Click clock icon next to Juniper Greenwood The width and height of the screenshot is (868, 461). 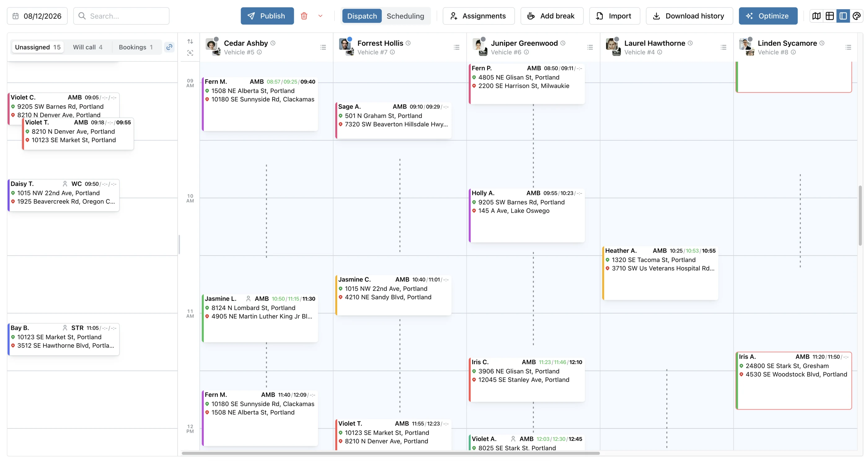click(563, 43)
